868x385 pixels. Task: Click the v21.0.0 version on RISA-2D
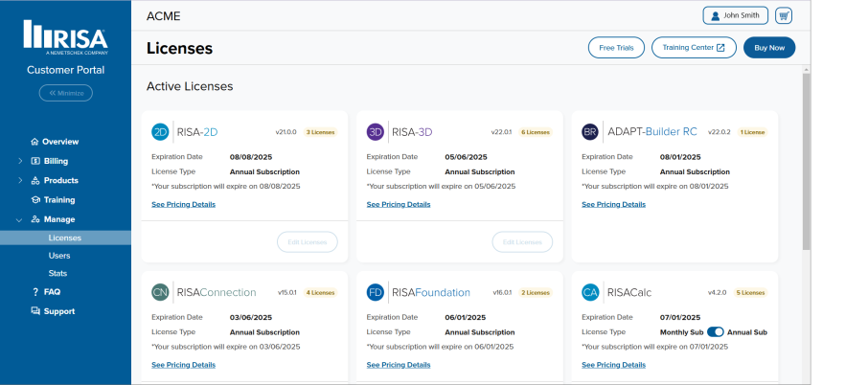(286, 132)
